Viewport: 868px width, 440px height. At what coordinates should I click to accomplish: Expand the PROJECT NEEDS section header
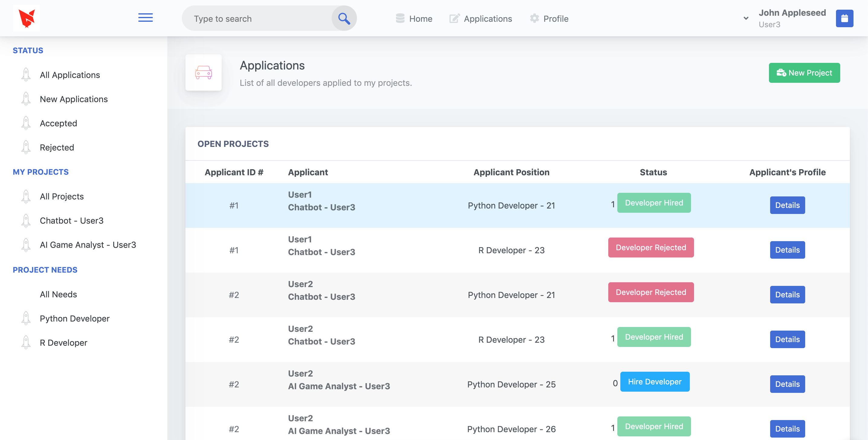[x=45, y=270]
